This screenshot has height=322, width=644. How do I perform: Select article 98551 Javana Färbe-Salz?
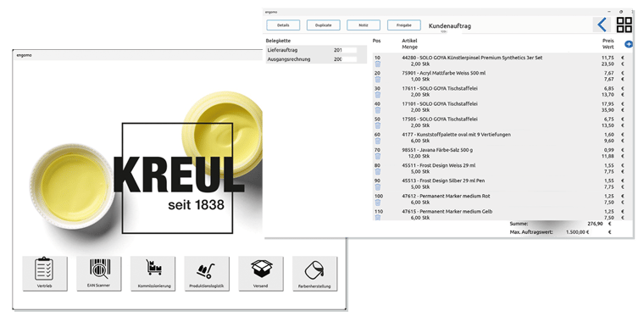point(437,150)
